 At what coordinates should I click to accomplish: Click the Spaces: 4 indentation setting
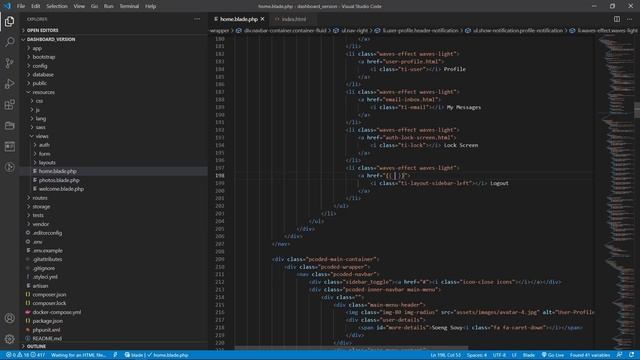coord(477,355)
